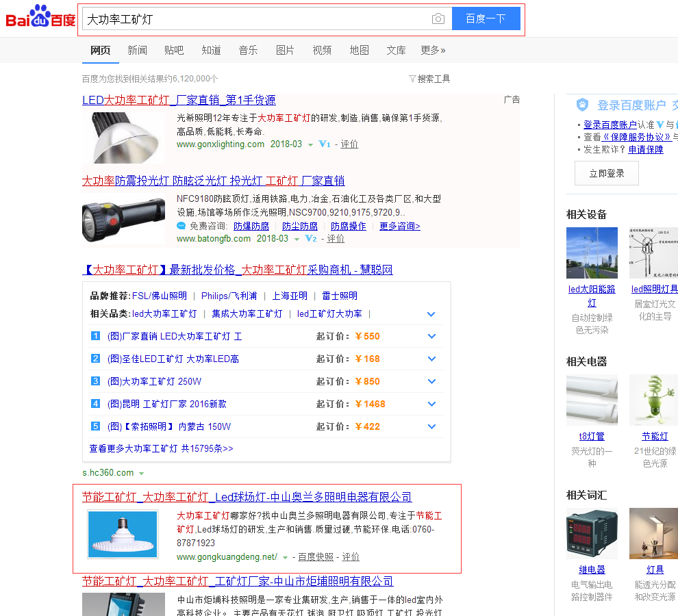Click the Baidu logo
This screenshot has width=678, height=616.
pos(40,18)
